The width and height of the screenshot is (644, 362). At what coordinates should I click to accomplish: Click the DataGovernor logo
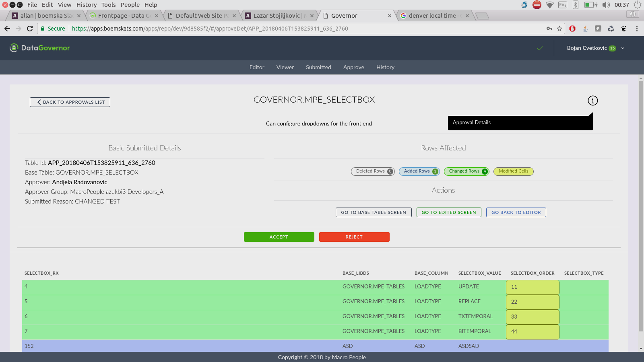coord(40,48)
